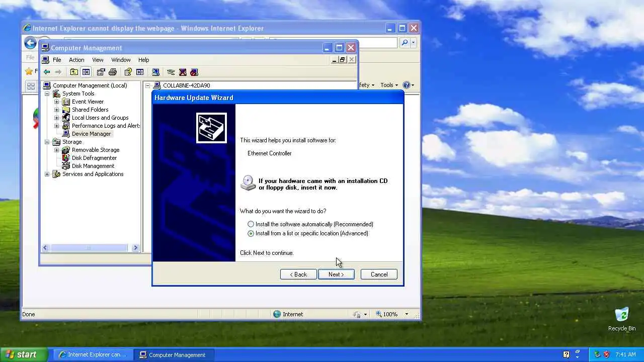
Task: Select Install the software automatically (Recommended)
Action: (251, 224)
